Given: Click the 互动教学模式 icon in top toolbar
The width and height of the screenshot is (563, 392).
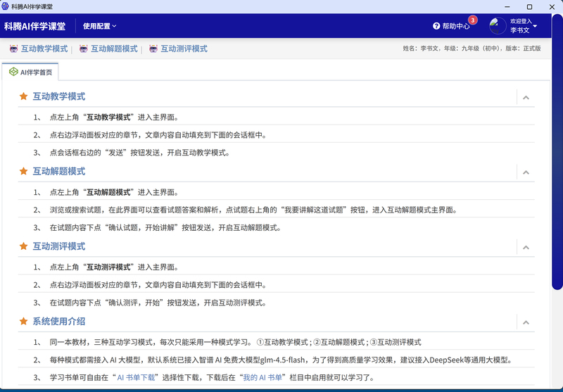Looking at the screenshot, I should coord(13,49).
